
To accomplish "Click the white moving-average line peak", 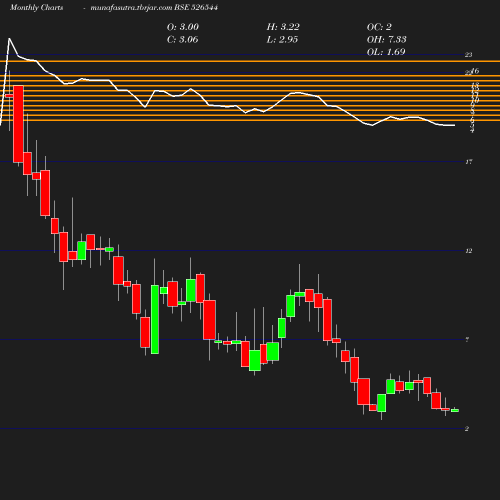I will [9, 39].
